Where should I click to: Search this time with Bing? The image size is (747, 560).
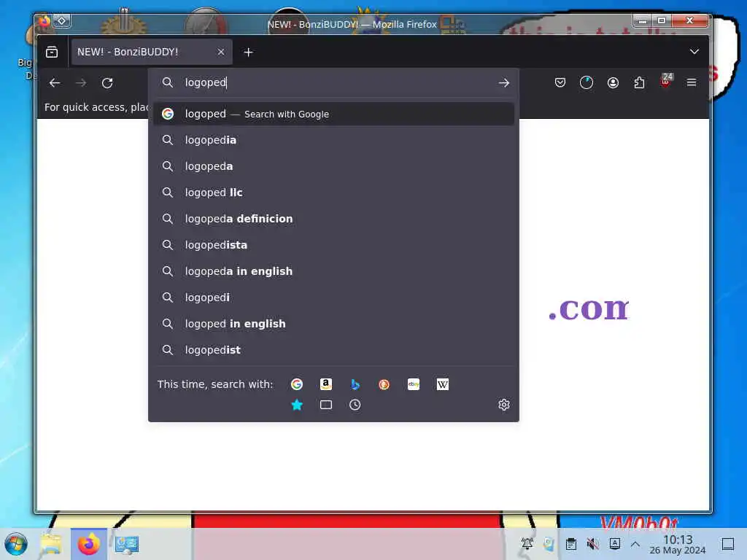coord(355,384)
